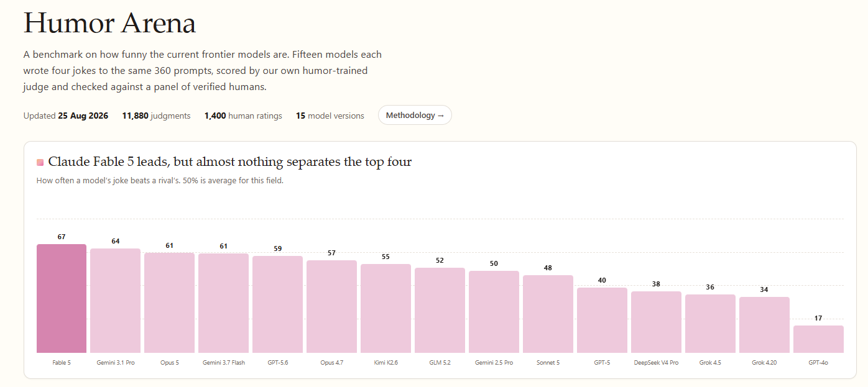Image resolution: width=868 pixels, height=387 pixels.
Task: Click the 'Fable 5' axis label
Action: point(62,363)
